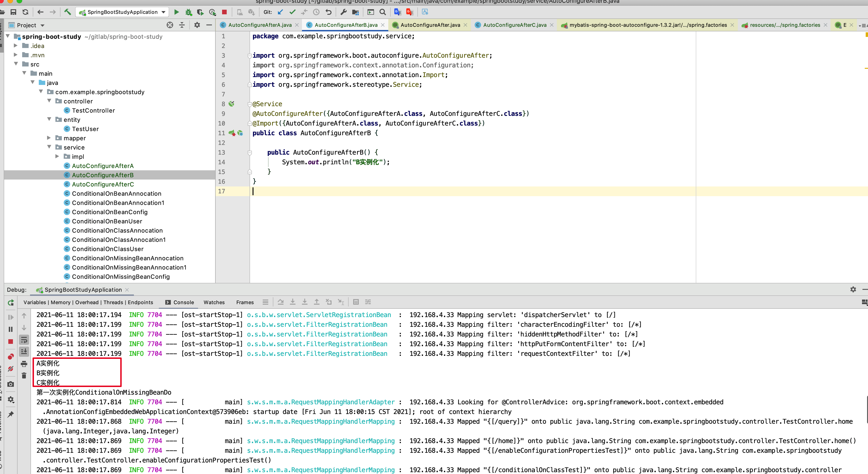The image size is (868, 474).
Task: Toggle scroll-to-end in the console output
Action: 24,352
